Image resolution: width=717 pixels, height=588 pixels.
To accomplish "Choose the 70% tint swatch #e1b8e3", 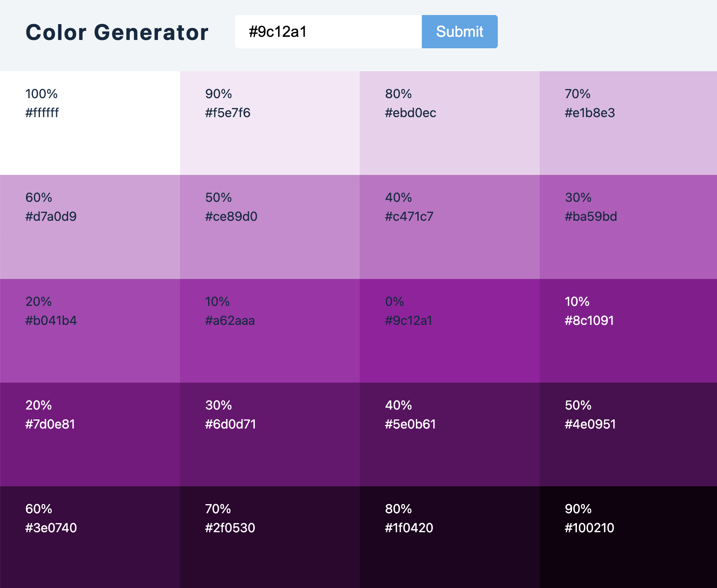I will tap(628, 123).
